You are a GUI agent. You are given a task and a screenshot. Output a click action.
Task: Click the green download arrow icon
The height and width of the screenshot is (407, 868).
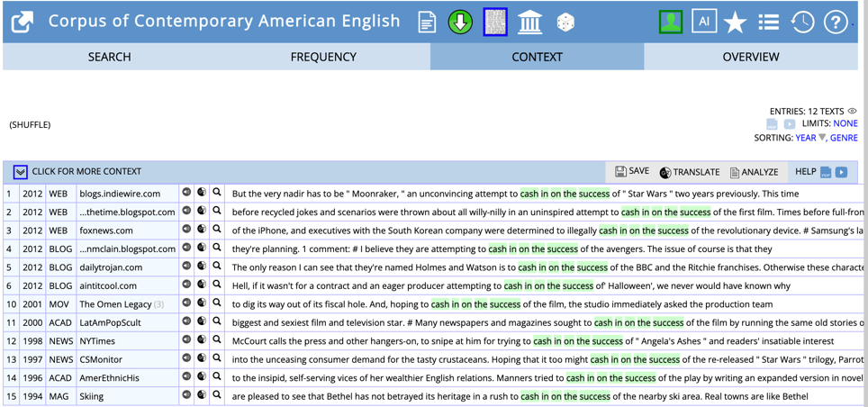[460, 23]
